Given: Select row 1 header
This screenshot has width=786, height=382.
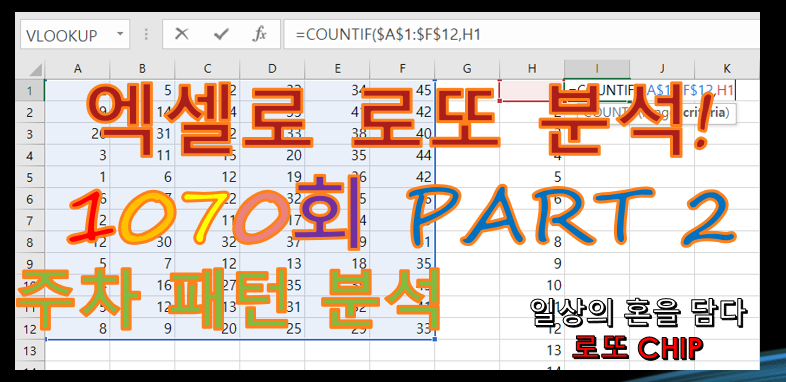Looking at the screenshot, I should [30, 90].
